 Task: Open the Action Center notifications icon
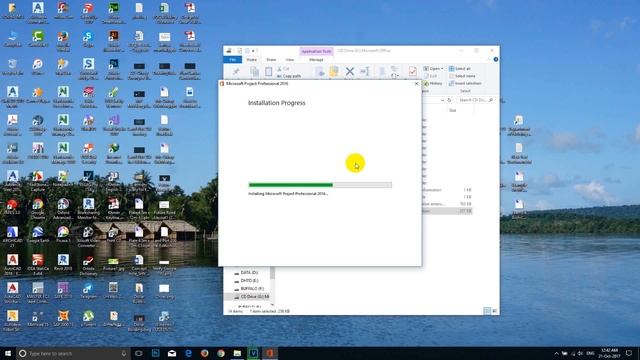(629, 353)
